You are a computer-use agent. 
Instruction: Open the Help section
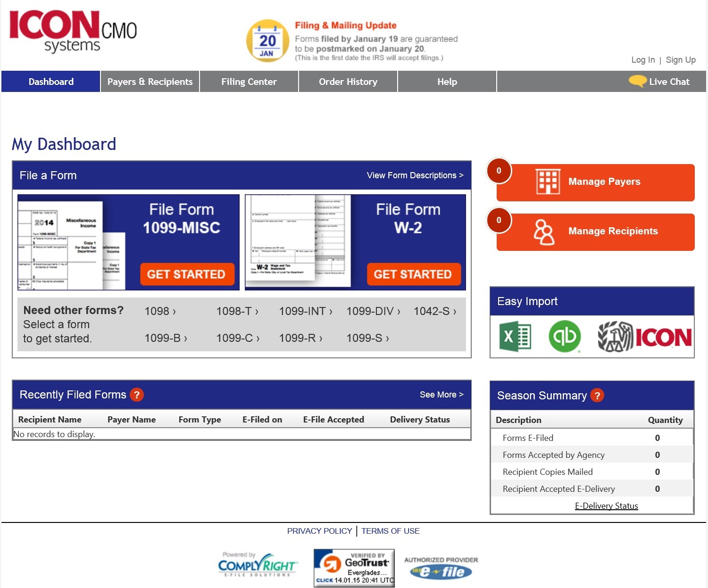pyautogui.click(x=447, y=81)
